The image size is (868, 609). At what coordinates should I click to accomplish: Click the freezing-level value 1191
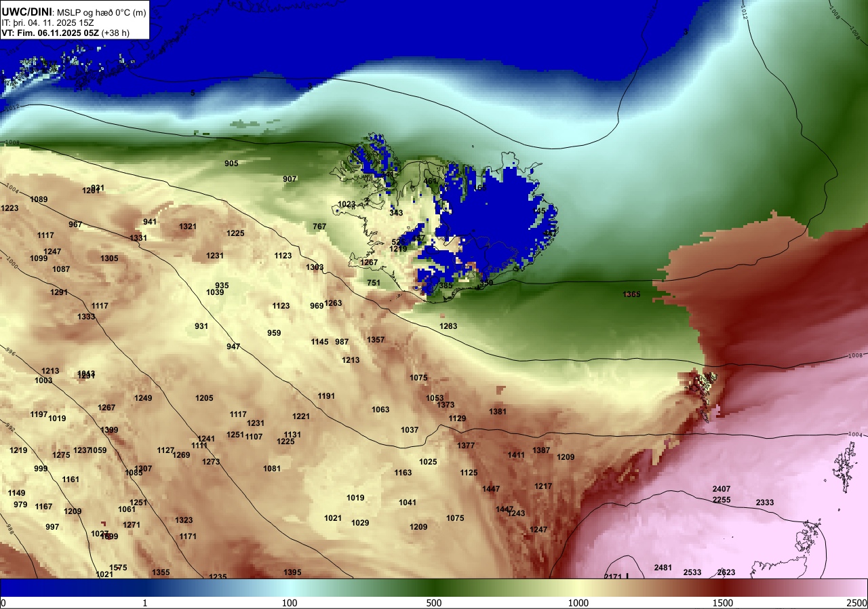326,396
